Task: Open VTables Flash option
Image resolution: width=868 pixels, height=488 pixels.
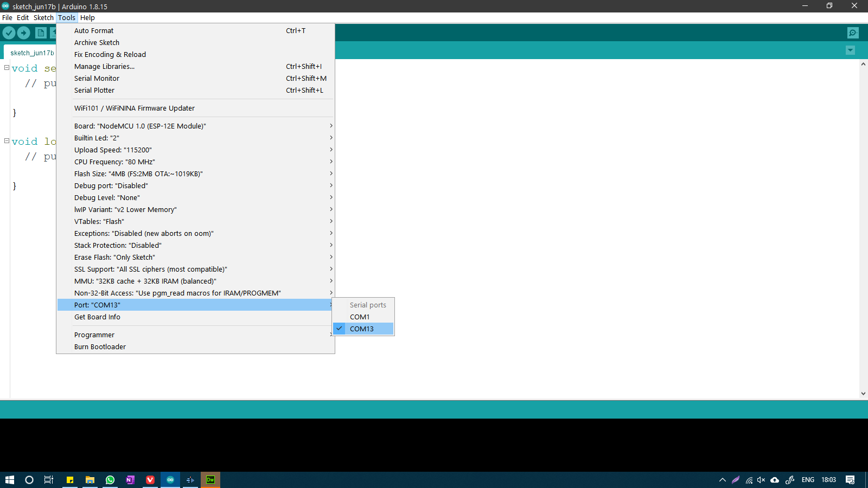Action: point(196,222)
